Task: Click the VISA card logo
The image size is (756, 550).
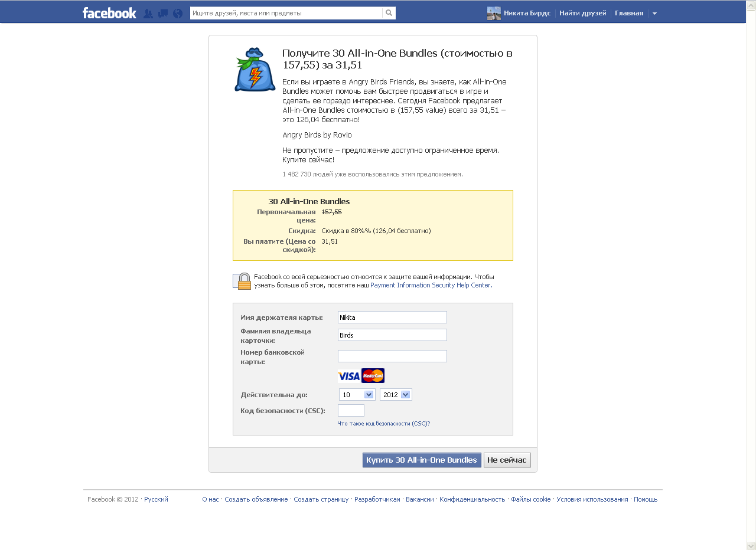Action: coord(348,376)
